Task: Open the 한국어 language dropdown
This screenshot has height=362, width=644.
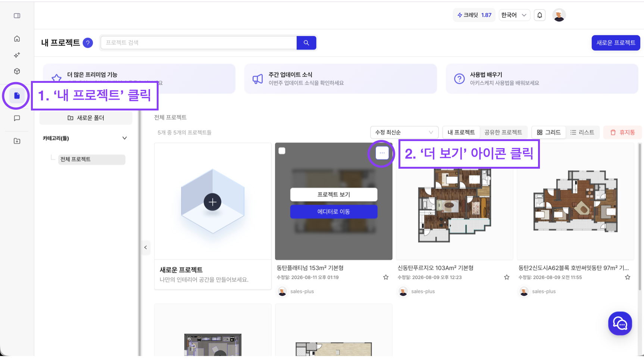Action: click(514, 15)
